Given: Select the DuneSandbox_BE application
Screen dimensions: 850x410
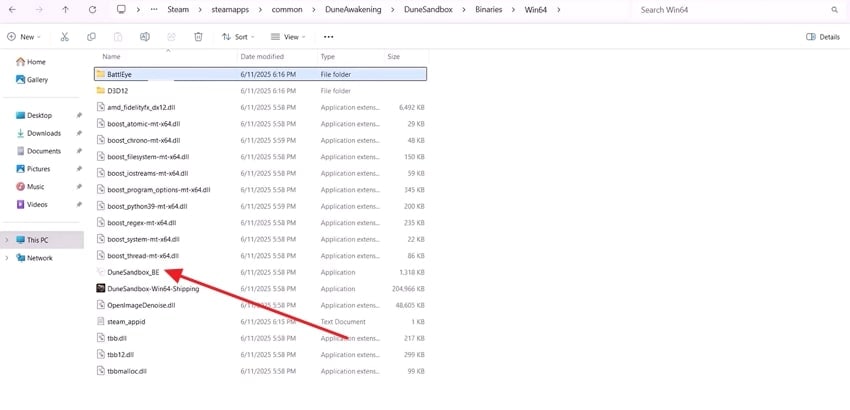Looking at the screenshot, I should pyautogui.click(x=261, y=272).
